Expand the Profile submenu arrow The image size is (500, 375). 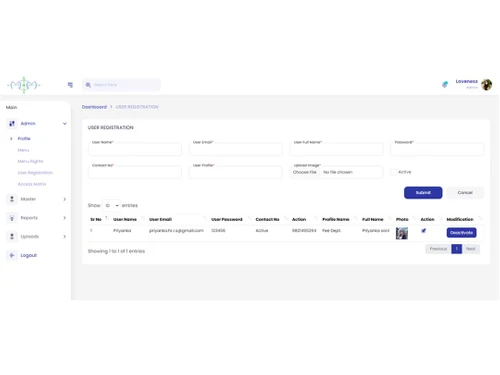(x=11, y=139)
